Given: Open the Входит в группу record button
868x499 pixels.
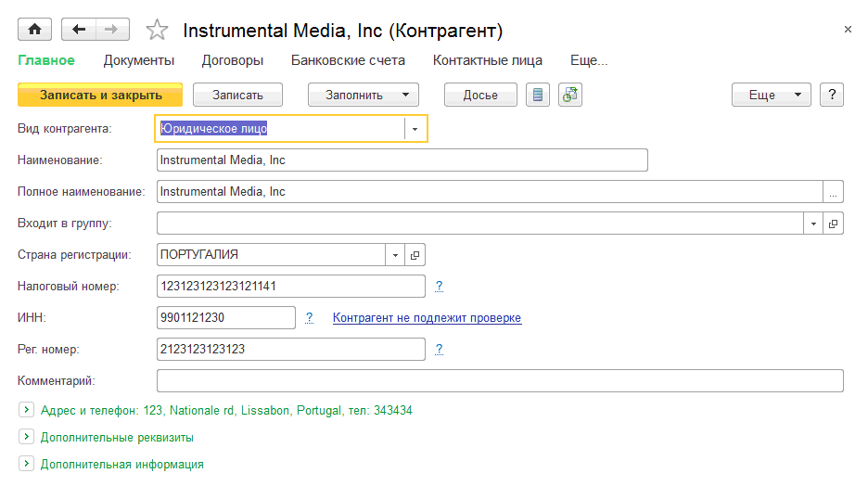Looking at the screenshot, I should (834, 223).
